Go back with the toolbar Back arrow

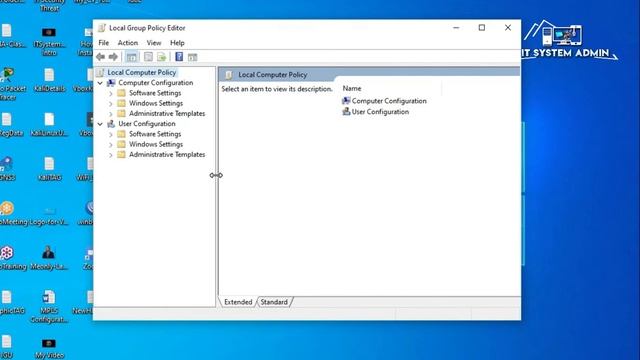click(100, 57)
